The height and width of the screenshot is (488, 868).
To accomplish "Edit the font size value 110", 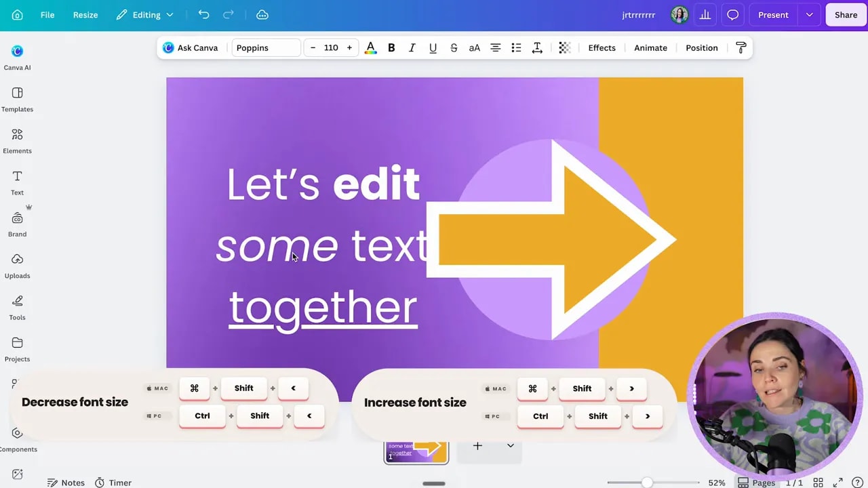I will pos(331,48).
